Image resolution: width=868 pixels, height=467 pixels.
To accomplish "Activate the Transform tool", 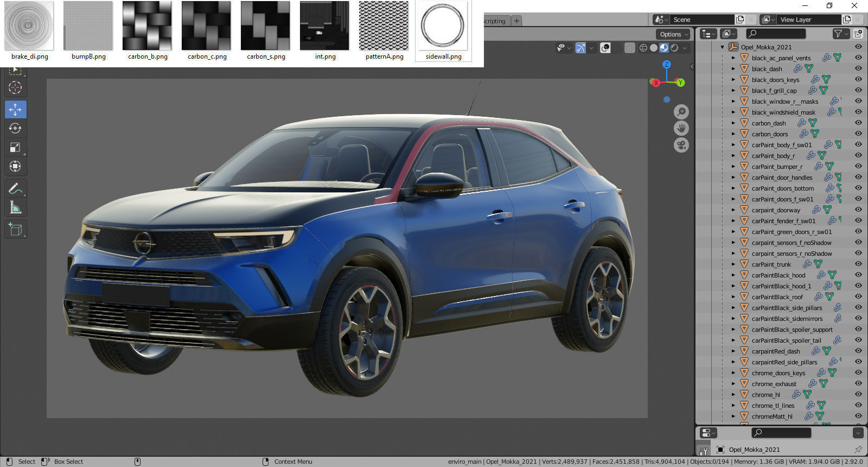I will coord(15,166).
